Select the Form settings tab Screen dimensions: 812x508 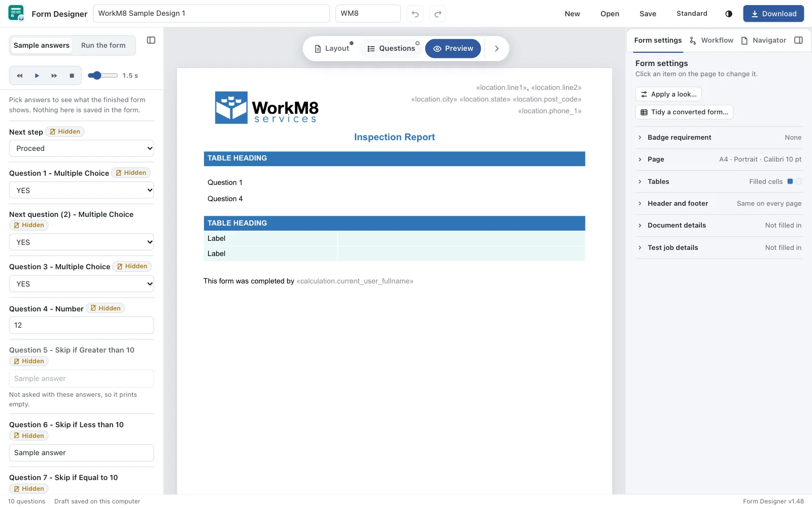[658, 41]
